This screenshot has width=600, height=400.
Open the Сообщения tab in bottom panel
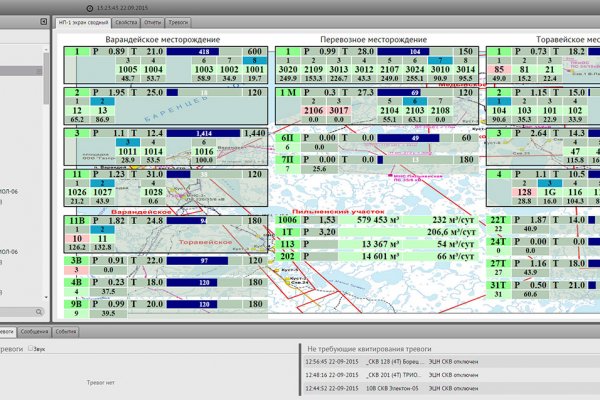(34, 329)
